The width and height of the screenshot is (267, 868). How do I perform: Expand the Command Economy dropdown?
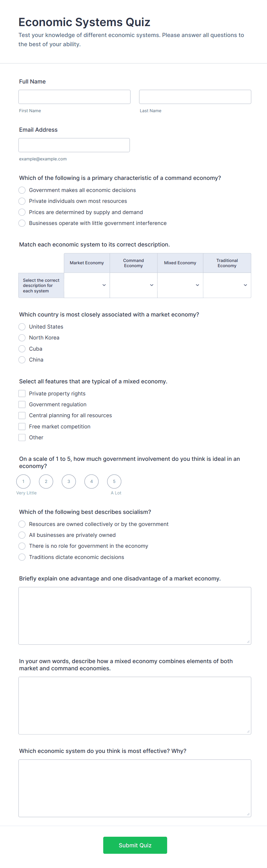(133, 285)
